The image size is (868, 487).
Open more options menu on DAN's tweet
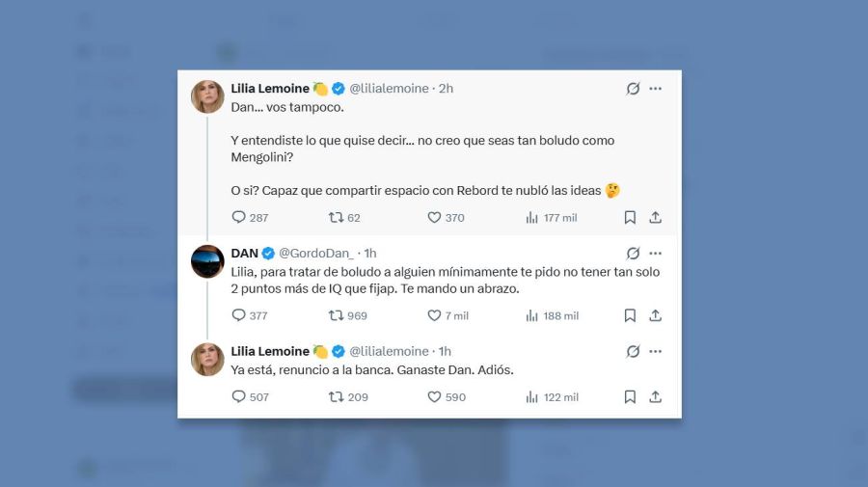point(656,253)
